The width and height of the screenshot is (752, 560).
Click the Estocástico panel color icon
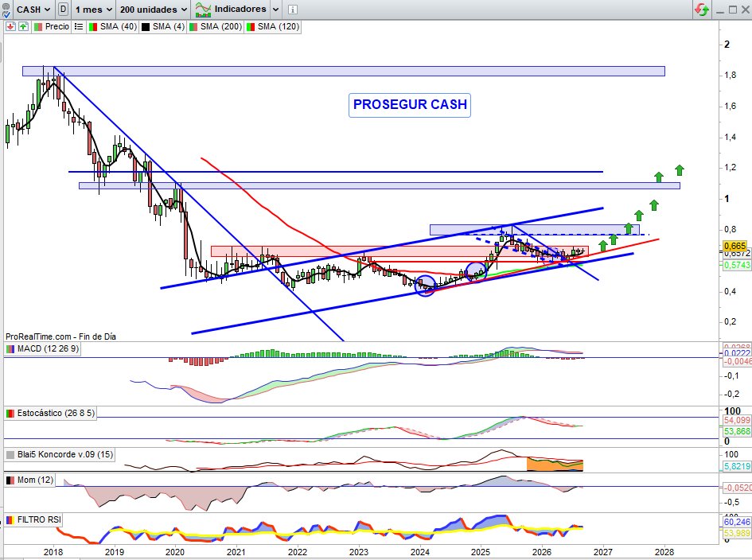pyautogui.click(x=10, y=413)
